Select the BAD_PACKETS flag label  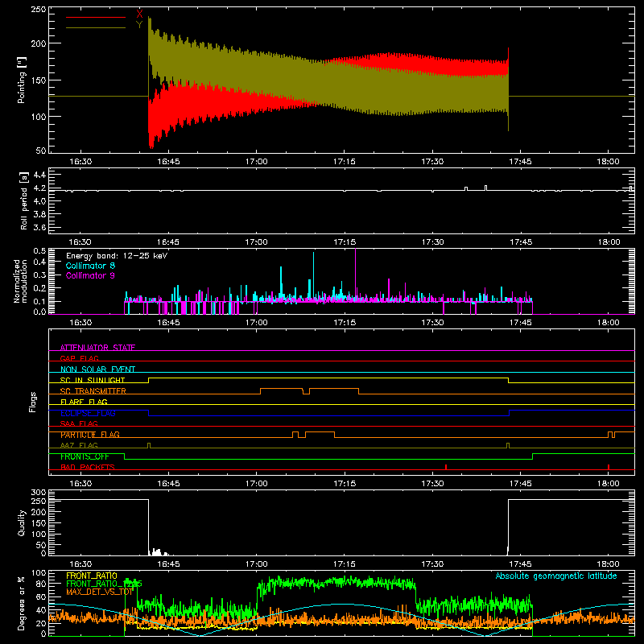[x=88, y=467]
